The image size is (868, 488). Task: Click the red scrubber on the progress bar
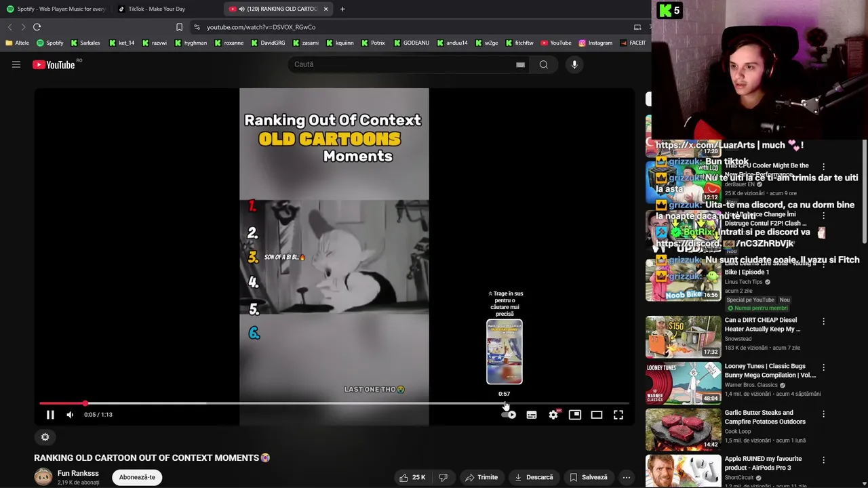tap(85, 403)
